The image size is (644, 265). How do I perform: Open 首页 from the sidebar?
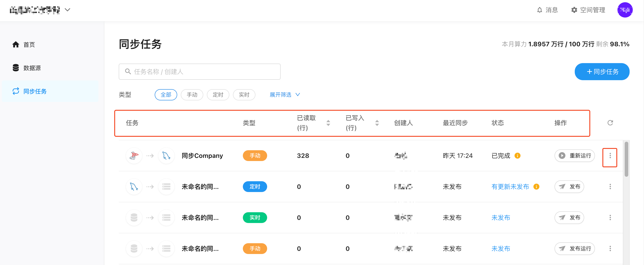point(29,45)
